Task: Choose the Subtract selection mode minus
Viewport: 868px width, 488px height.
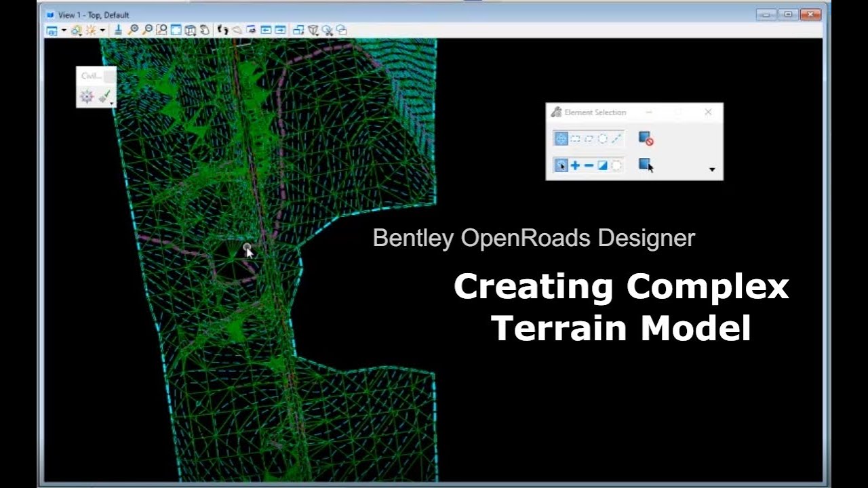Action: coord(589,165)
